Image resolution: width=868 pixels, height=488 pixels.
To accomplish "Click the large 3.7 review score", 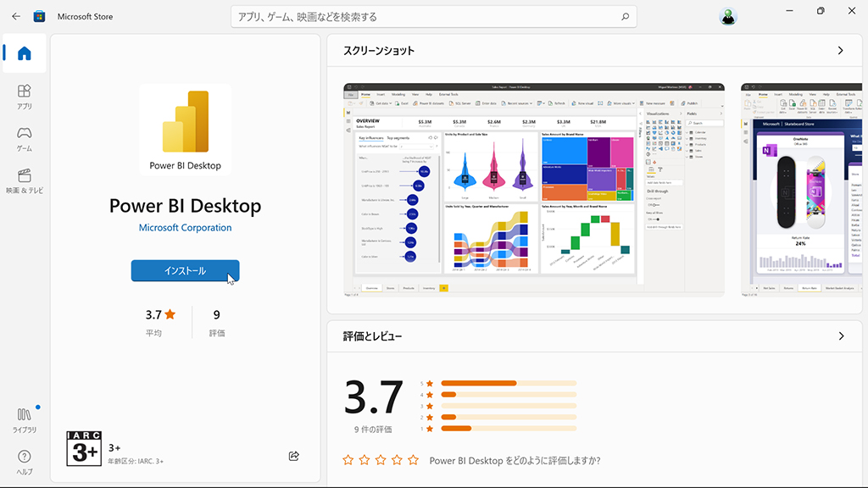I will (x=374, y=396).
